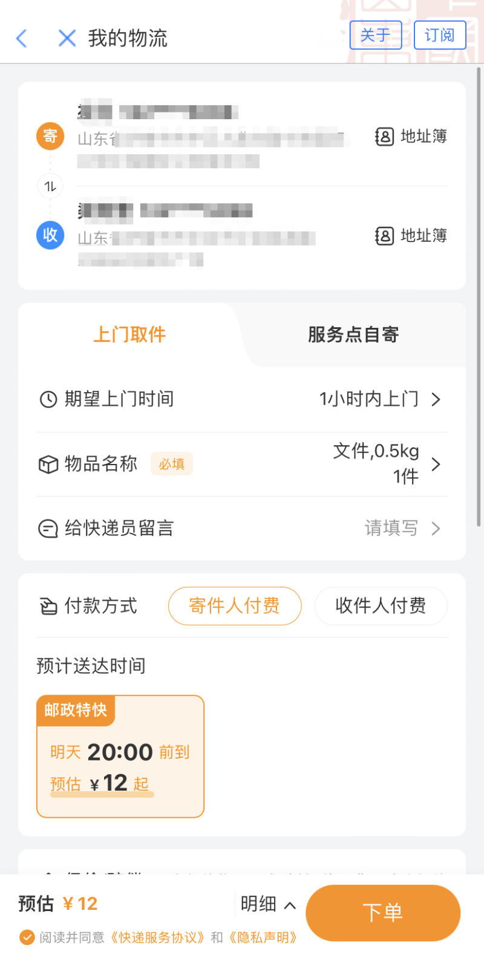Expand the 明细 price breakdown
Viewport: 484px width, 980px height.
269,904
